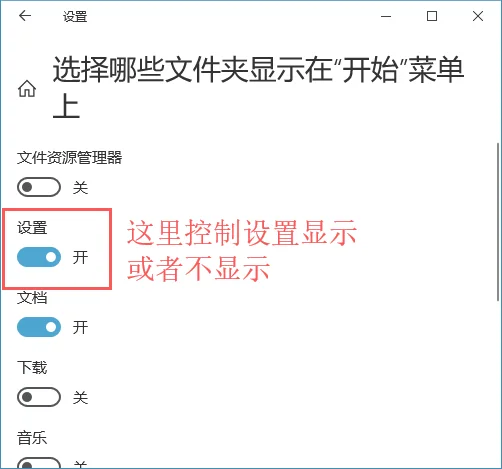Turn off the 设置 folder toggle
Image resolution: width=502 pixels, height=469 pixels.
39,257
